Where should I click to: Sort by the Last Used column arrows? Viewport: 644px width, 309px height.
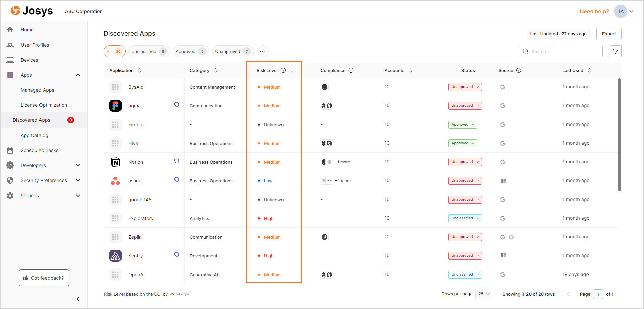point(589,70)
